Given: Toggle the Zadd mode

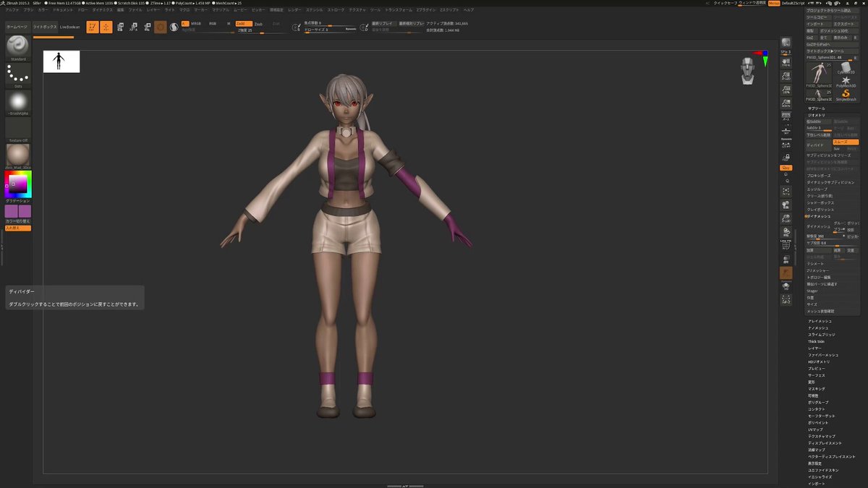Looking at the screenshot, I should tap(244, 24).
